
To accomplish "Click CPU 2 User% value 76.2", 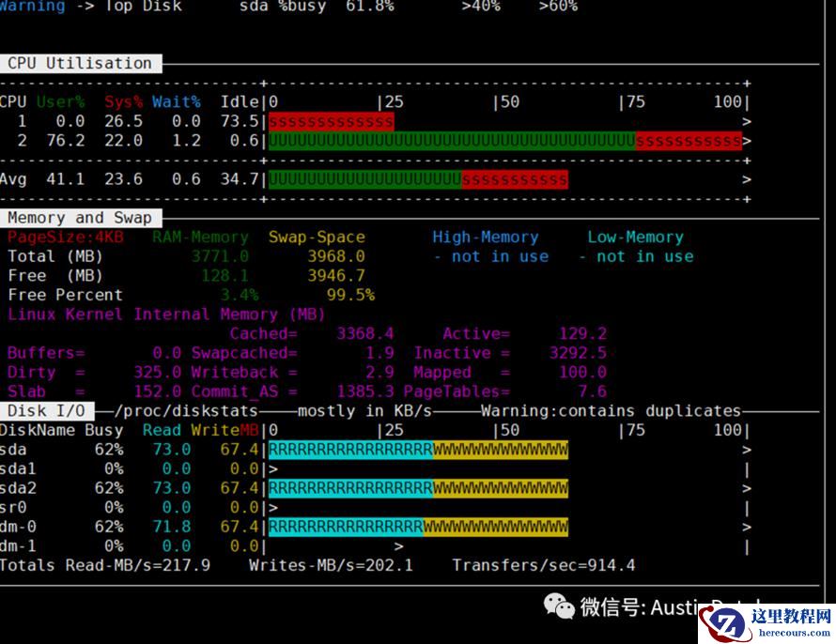I will pyautogui.click(x=65, y=141).
